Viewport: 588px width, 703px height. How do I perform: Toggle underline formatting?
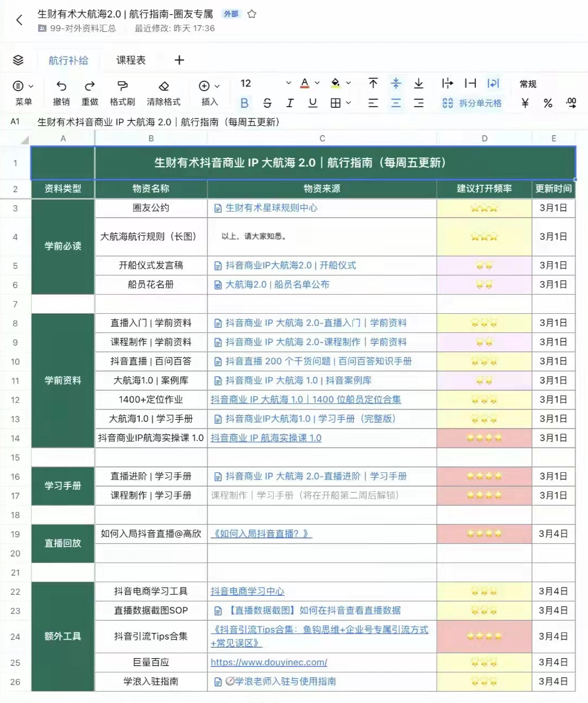point(313,103)
